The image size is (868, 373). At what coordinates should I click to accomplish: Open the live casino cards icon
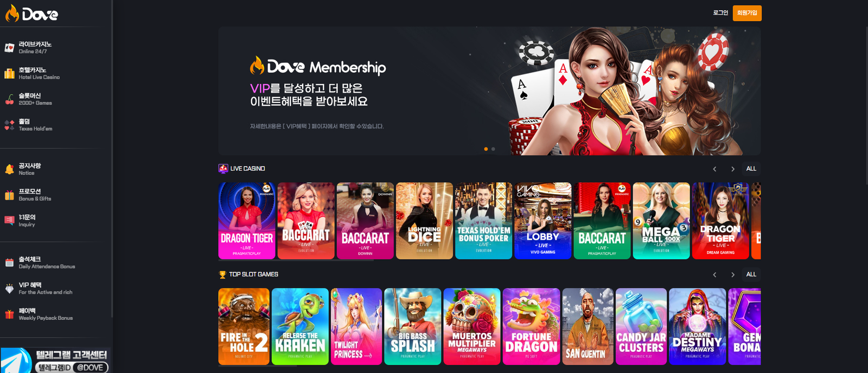coord(9,48)
